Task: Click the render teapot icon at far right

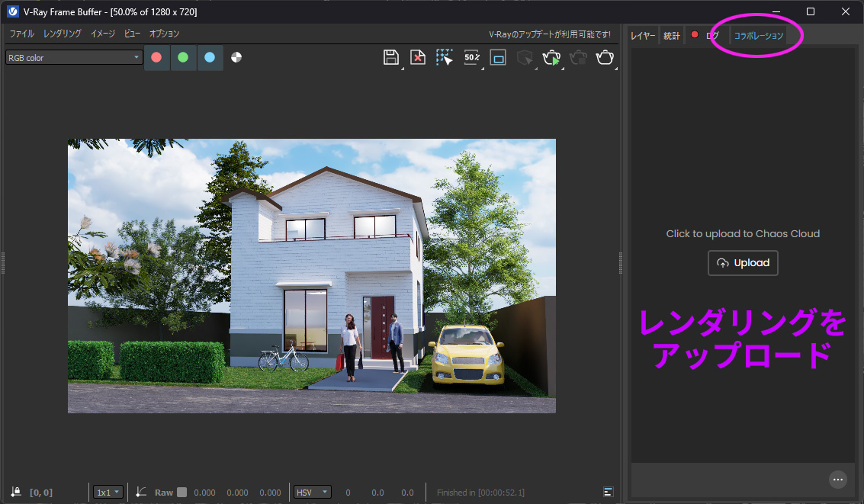Action: 605,58
